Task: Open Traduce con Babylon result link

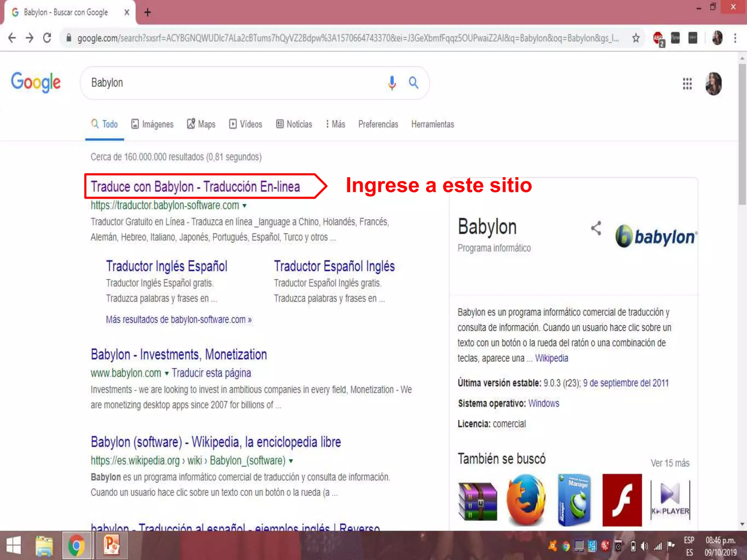Action: [x=196, y=187]
